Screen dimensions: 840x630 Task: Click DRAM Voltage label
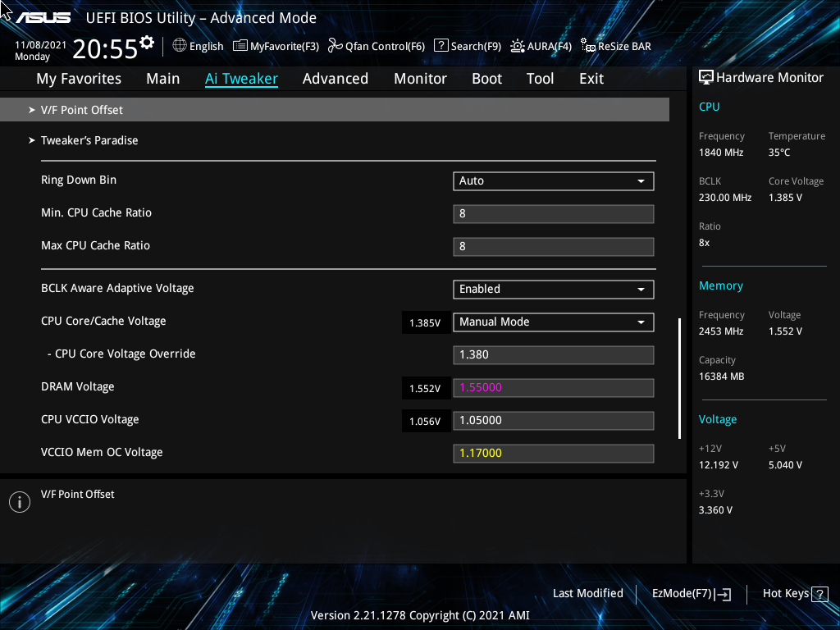[x=78, y=387]
